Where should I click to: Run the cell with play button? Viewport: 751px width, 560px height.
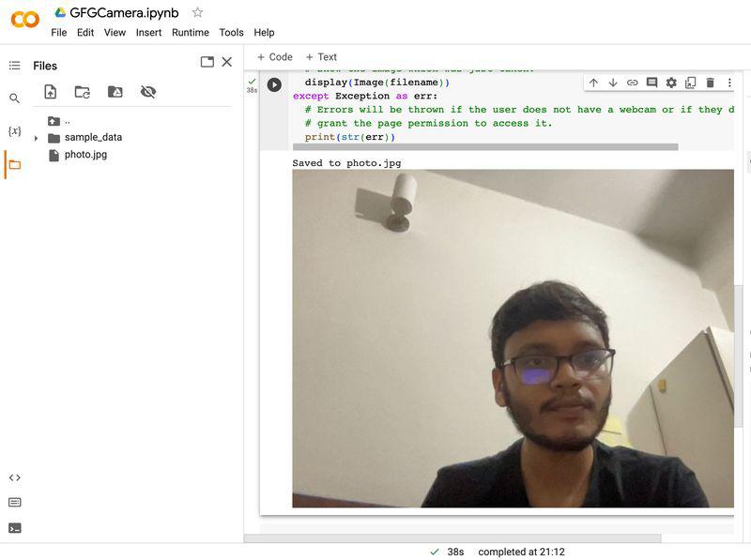[x=274, y=84]
